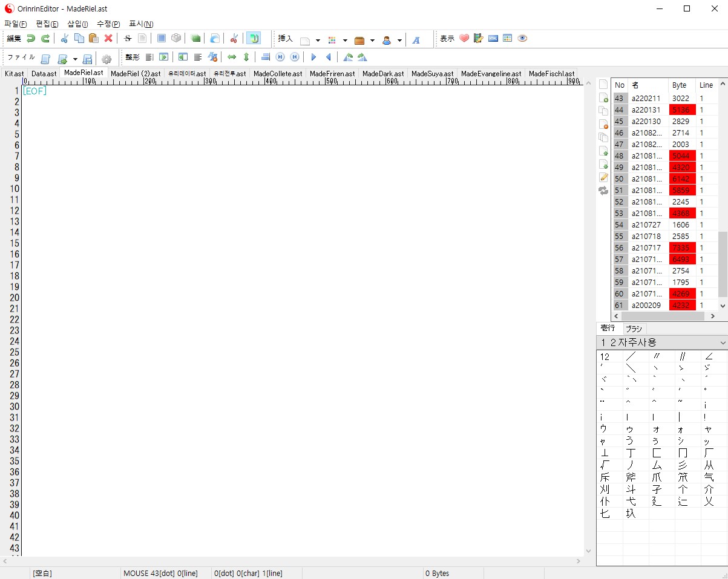Click the red X delete icon

[108, 38]
